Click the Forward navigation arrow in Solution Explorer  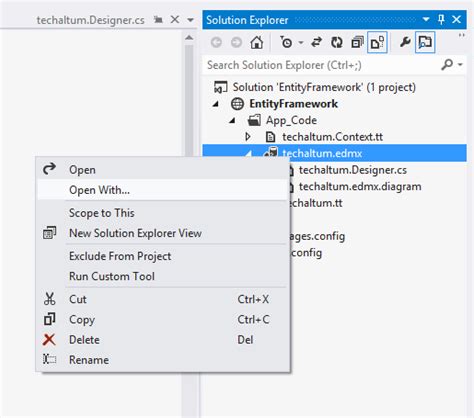[236, 43]
